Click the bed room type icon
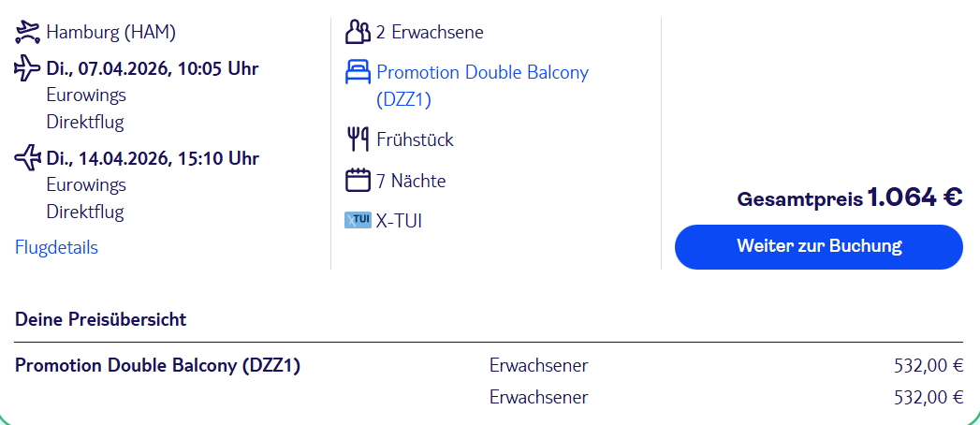 coord(358,73)
